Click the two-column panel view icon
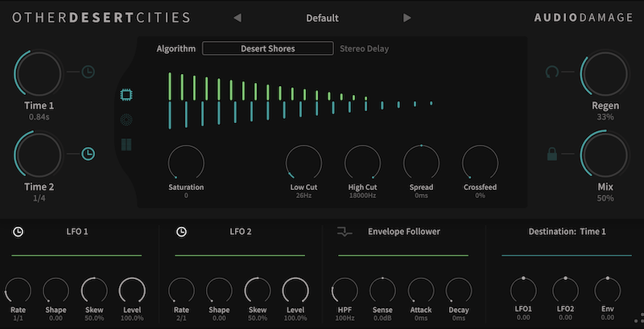Viewport: 644px width, 329px height. point(126,146)
